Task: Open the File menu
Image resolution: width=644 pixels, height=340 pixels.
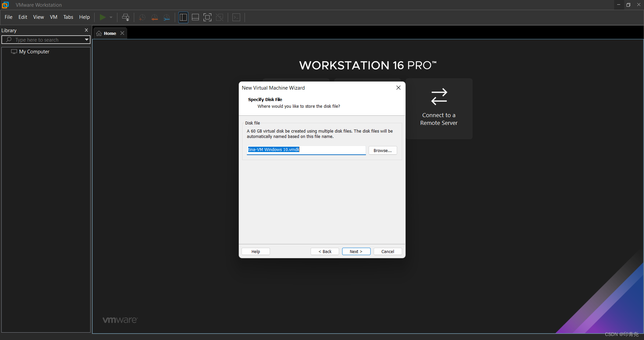Action: pos(8,17)
